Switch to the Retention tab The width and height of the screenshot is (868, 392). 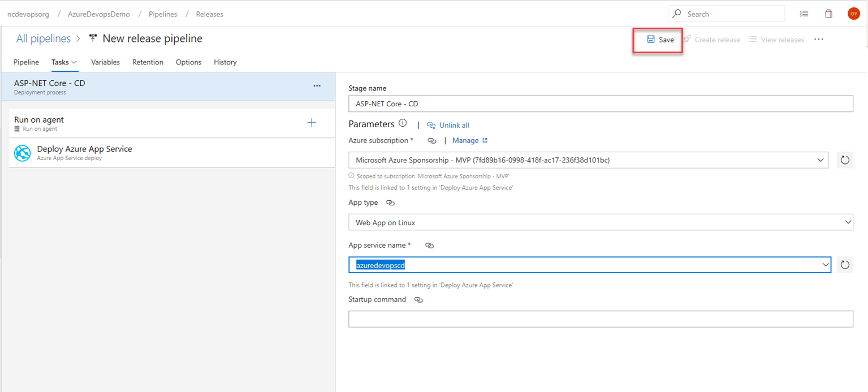148,62
